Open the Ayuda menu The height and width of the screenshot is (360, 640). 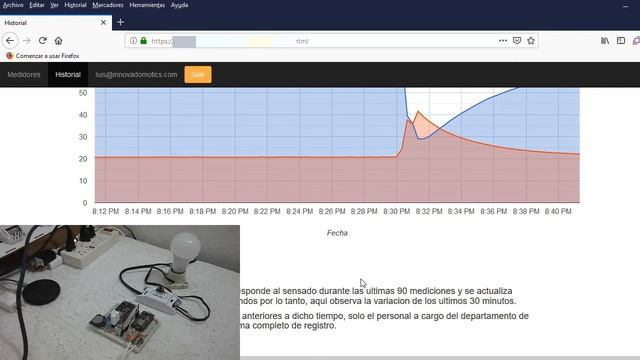click(x=179, y=5)
